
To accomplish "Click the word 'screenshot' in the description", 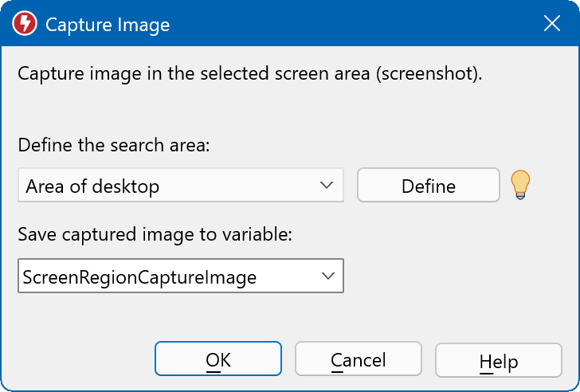I will (x=426, y=75).
